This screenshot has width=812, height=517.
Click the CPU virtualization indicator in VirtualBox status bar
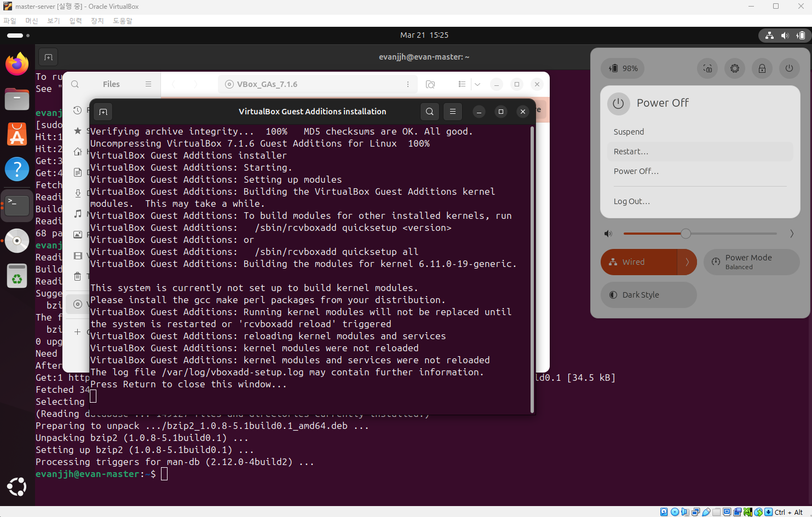point(748,512)
